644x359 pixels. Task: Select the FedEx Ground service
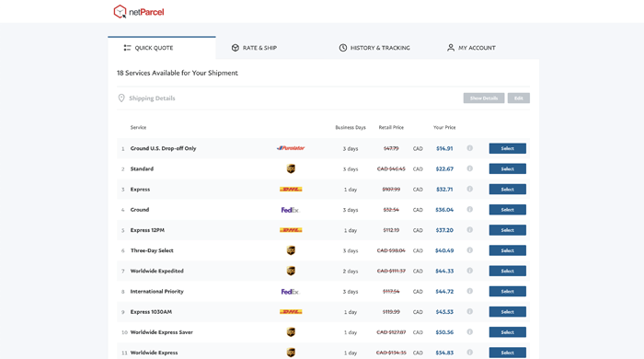(507, 210)
